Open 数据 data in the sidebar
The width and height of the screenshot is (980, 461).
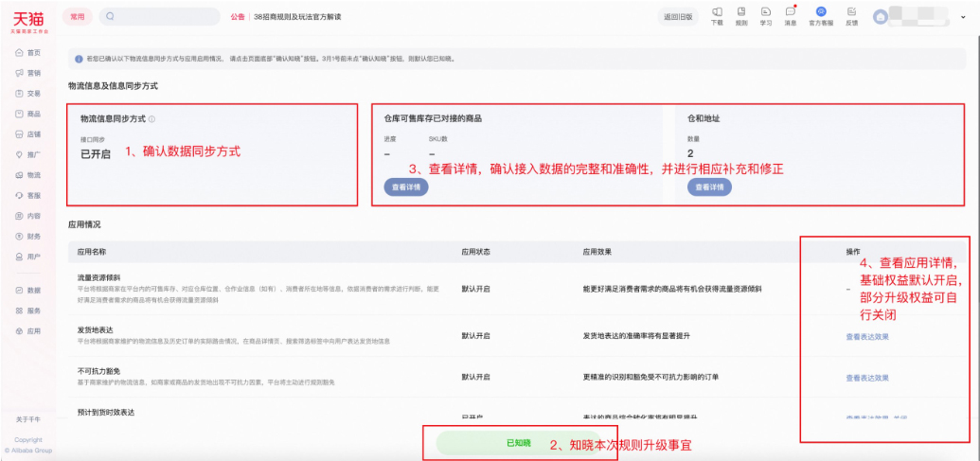click(28, 290)
